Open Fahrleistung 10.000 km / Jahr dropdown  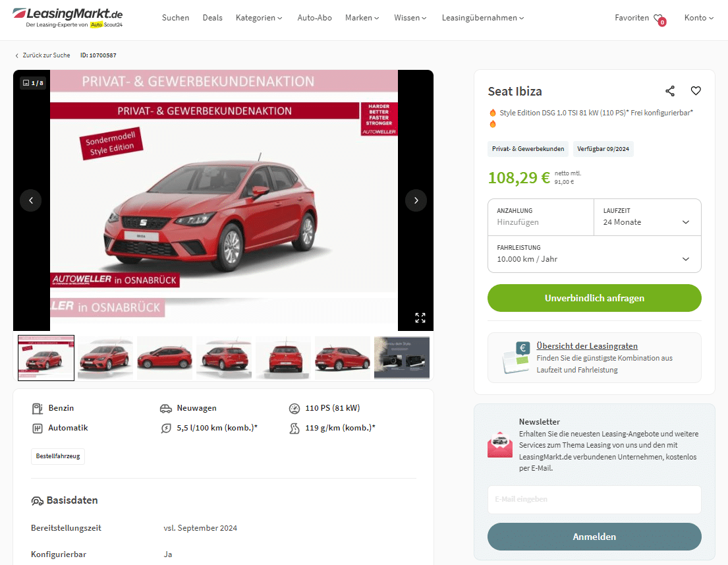pyautogui.click(x=594, y=254)
